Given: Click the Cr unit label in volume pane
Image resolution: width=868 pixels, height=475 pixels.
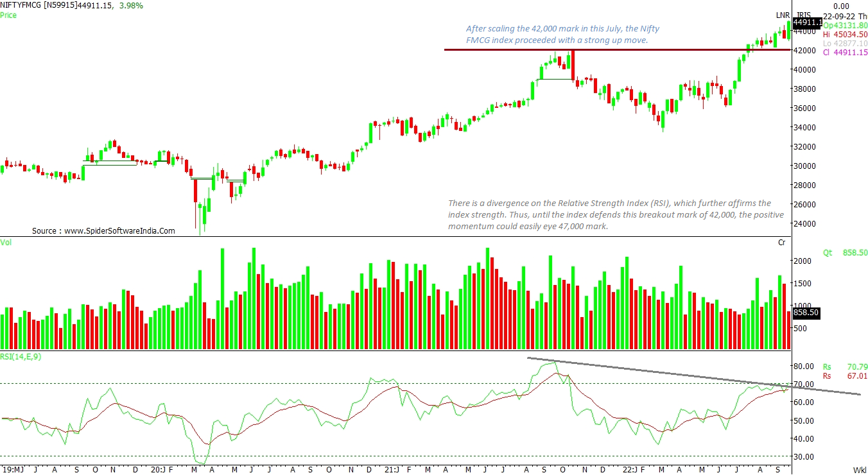Looking at the screenshot, I should [781, 242].
